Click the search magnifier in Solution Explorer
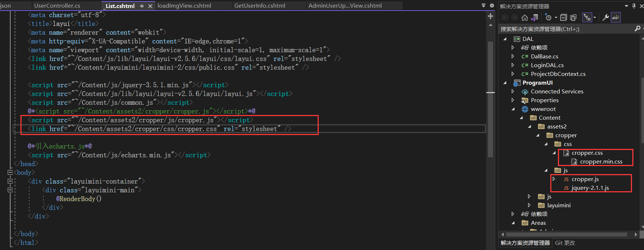 point(637,28)
